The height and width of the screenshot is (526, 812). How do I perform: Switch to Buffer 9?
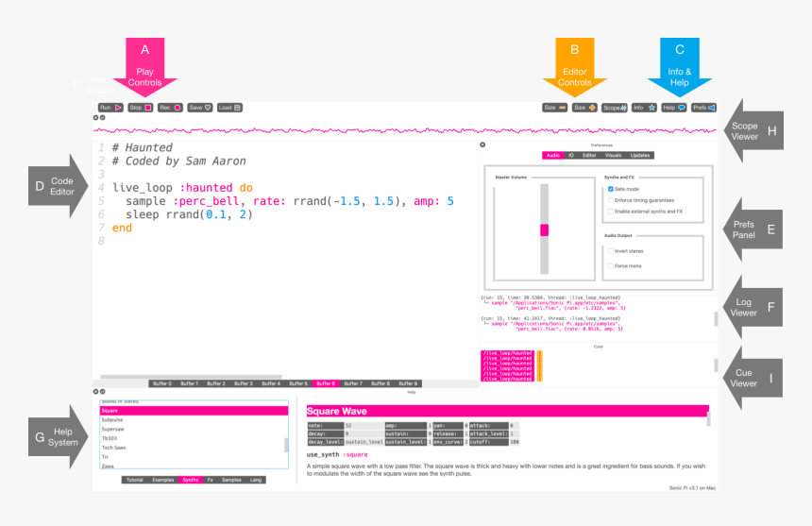(x=408, y=383)
